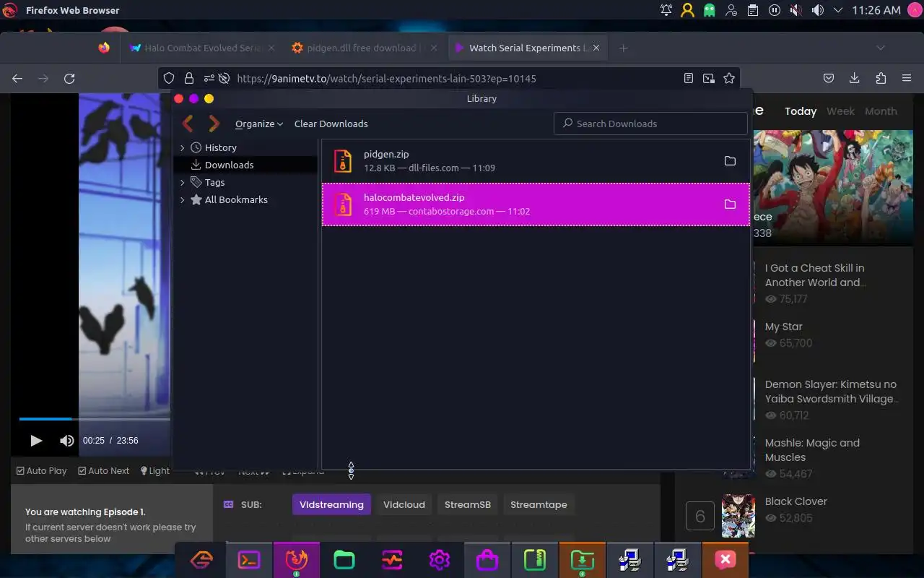
Task: Open Firefox hamburger application menu
Action: pyautogui.click(x=907, y=78)
